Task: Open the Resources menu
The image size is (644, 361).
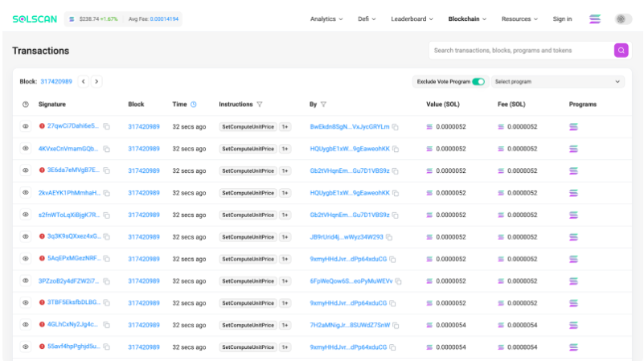Action: coord(520,18)
